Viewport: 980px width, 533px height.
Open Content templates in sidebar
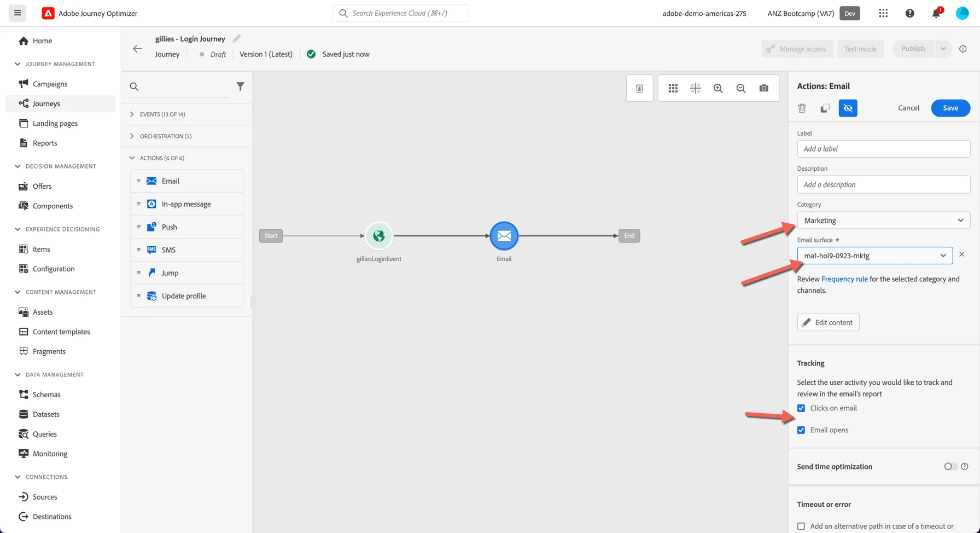point(61,332)
